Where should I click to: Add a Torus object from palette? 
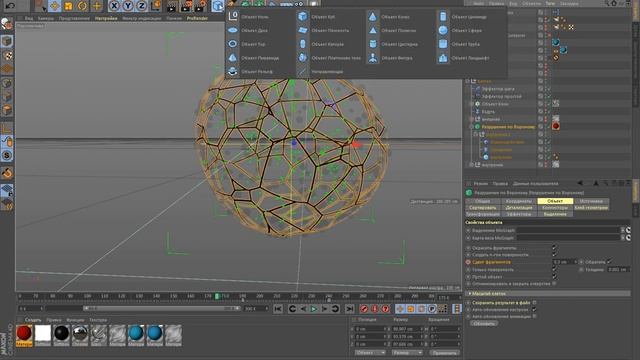[x=247, y=44]
